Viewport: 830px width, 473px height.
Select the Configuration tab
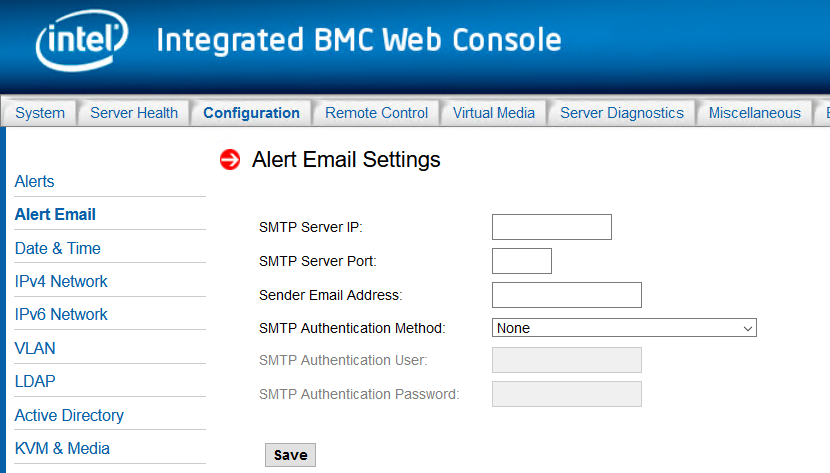[x=251, y=113]
